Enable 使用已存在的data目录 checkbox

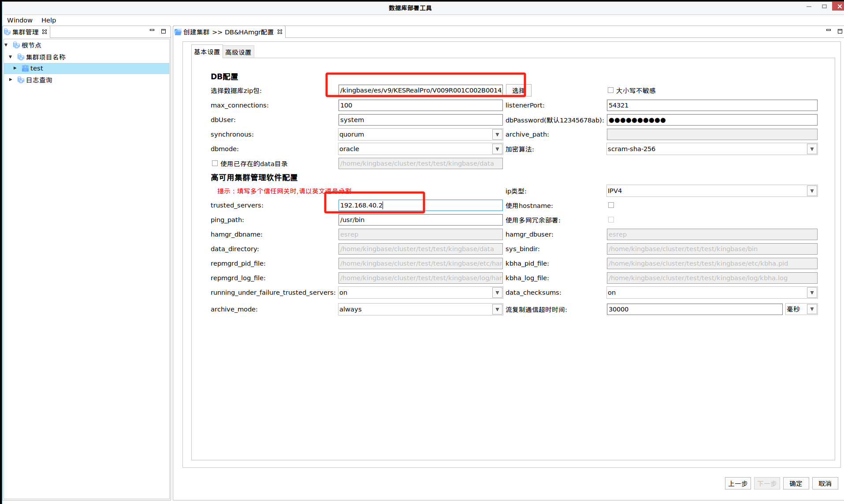215,163
